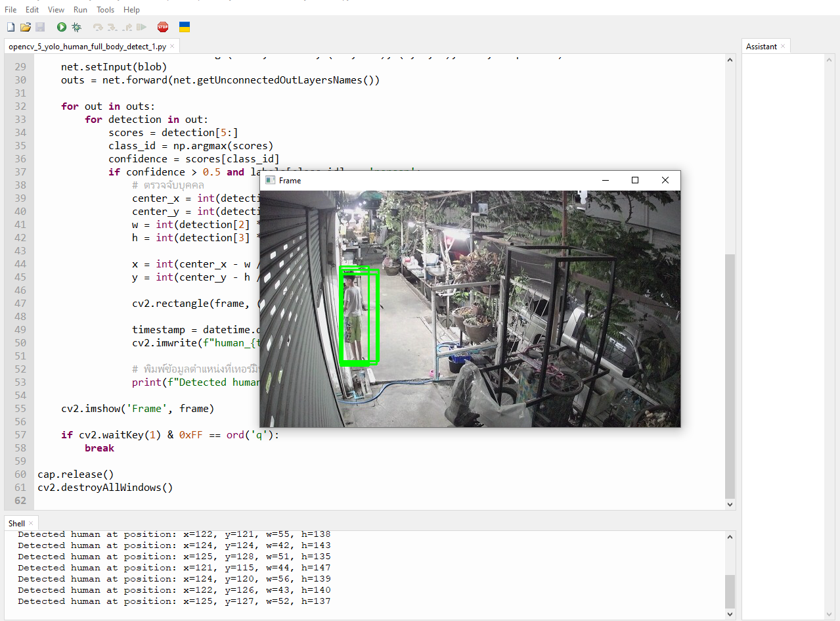Click the Step into toolbar icon
Screen dimensions: 840x621
pos(112,27)
